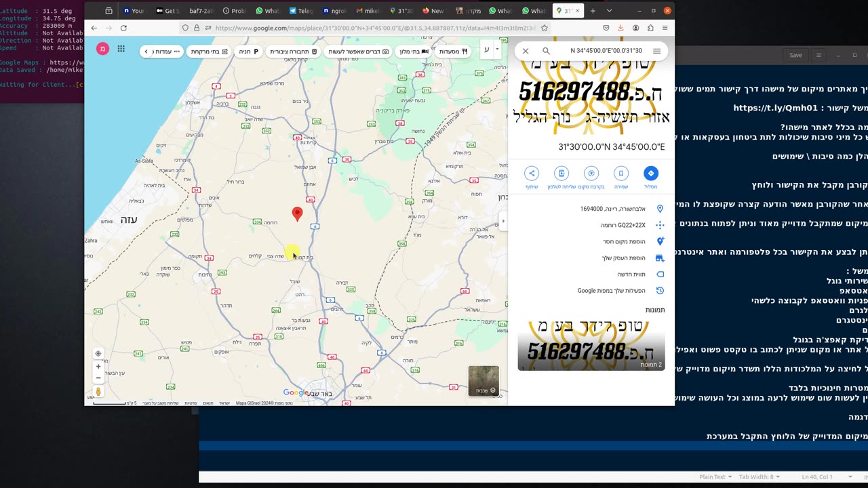Open the Firefox extensions puzzle icon
Screen dimensions: 868x488
pyautogui.click(x=650, y=28)
